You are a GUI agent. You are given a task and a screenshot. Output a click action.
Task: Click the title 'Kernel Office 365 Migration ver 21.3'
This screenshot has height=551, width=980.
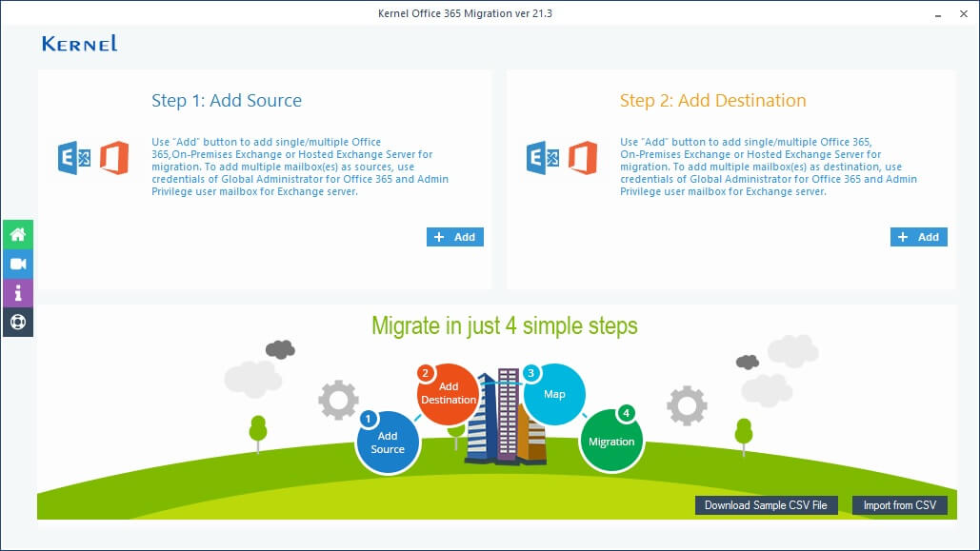(x=465, y=13)
